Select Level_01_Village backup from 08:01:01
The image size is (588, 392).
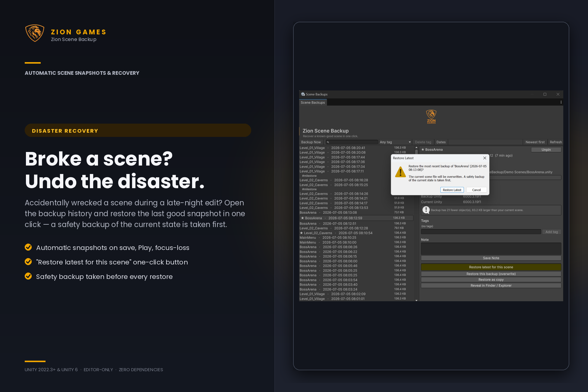tap(356, 299)
